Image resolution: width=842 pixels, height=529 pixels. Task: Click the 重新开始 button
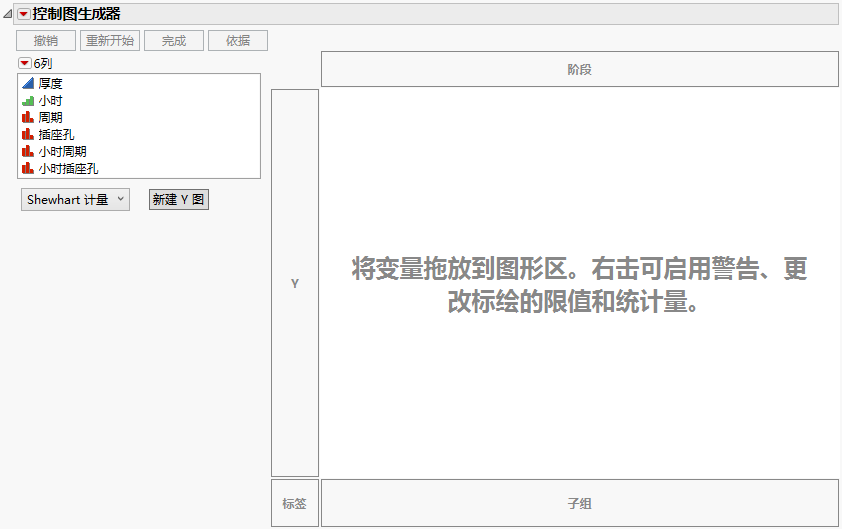110,41
